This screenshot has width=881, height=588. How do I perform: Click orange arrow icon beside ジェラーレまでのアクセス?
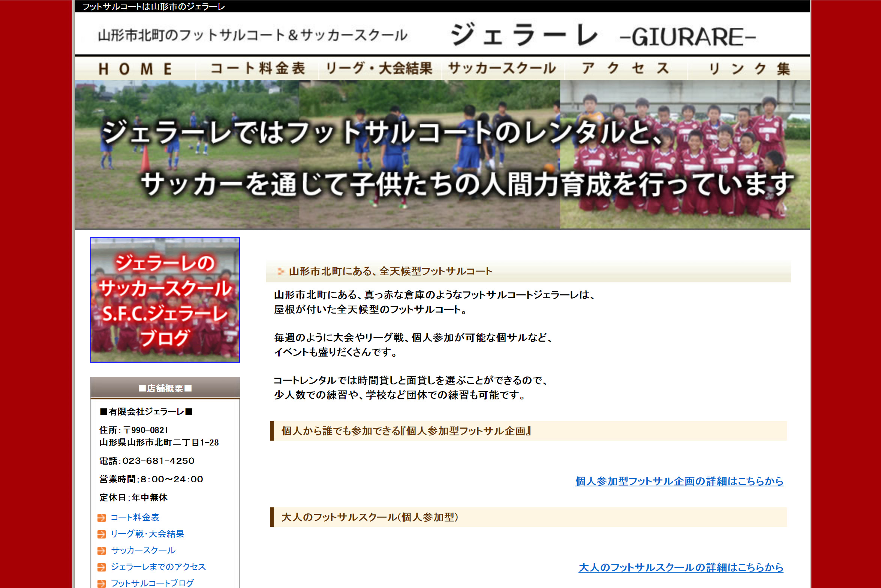tap(101, 567)
